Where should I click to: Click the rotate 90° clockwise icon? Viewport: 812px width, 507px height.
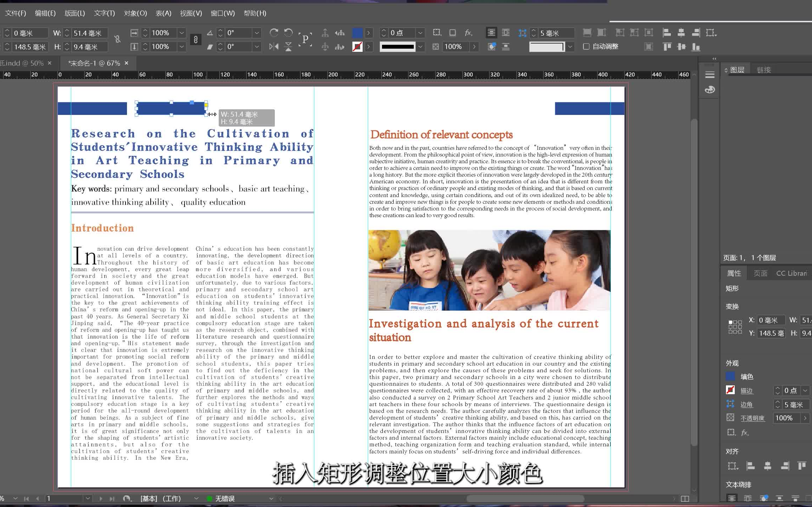click(x=274, y=33)
